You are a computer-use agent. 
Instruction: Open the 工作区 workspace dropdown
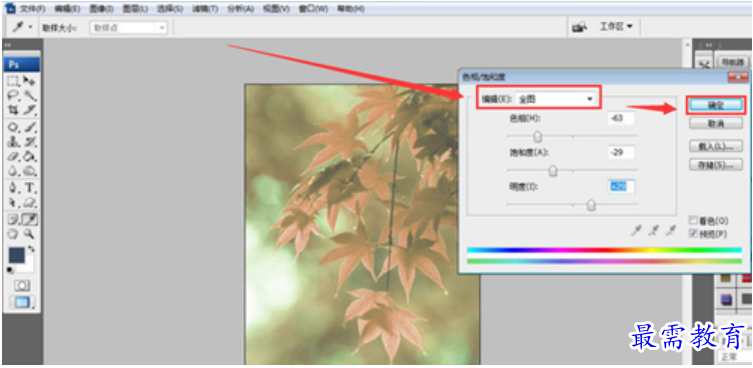[x=617, y=27]
